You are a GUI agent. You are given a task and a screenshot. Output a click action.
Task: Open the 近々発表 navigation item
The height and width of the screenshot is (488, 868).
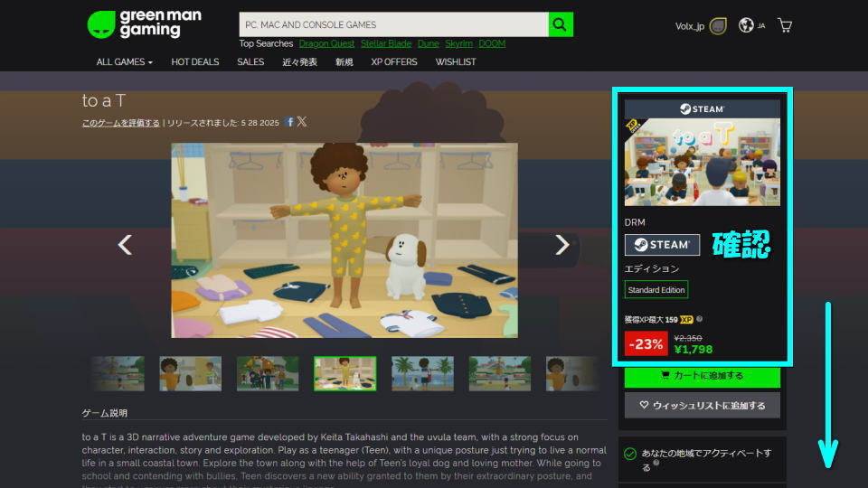[299, 62]
